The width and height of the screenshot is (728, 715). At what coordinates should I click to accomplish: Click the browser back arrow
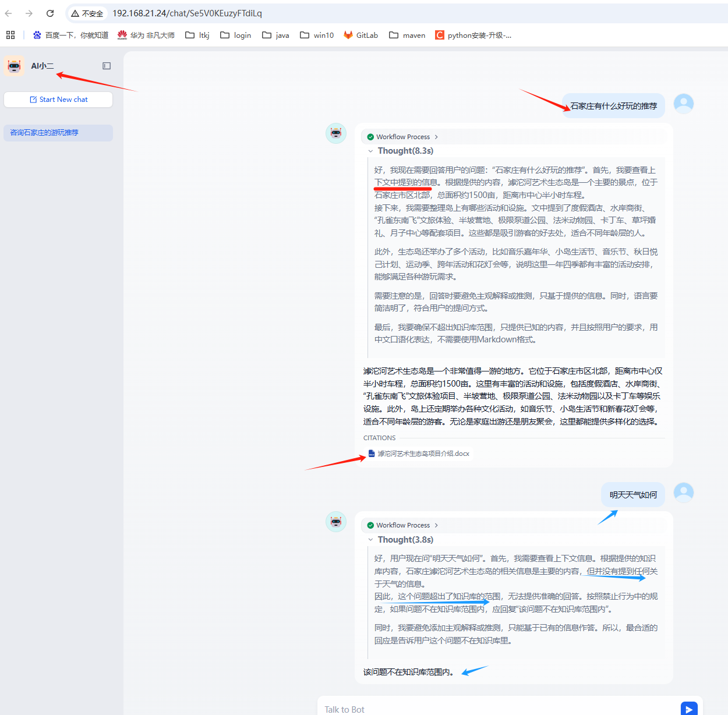coord(8,13)
